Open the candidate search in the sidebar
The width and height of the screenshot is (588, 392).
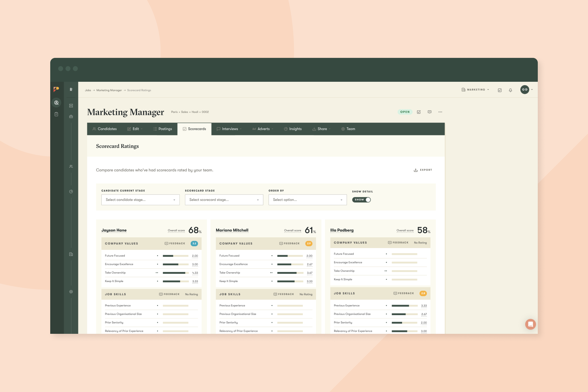point(56,102)
